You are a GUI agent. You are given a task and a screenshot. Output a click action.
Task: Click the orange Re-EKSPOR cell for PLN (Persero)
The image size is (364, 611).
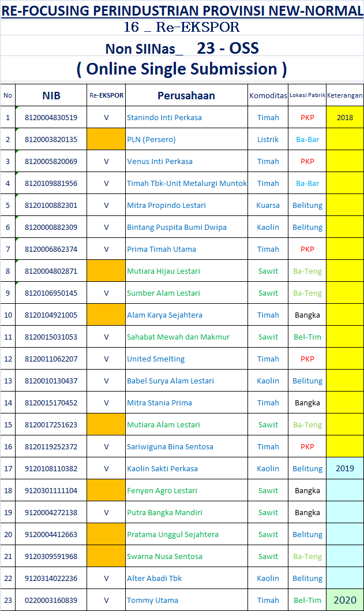click(106, 140)
